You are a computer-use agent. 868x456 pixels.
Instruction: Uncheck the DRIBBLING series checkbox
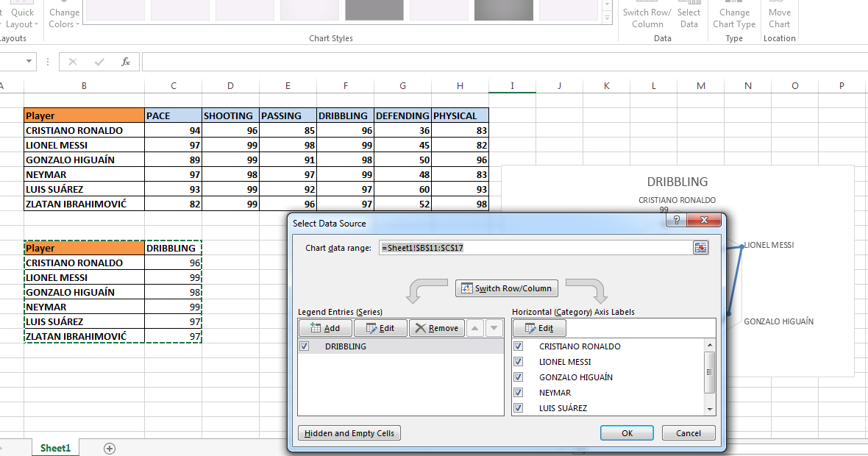[x=305, y=346]
